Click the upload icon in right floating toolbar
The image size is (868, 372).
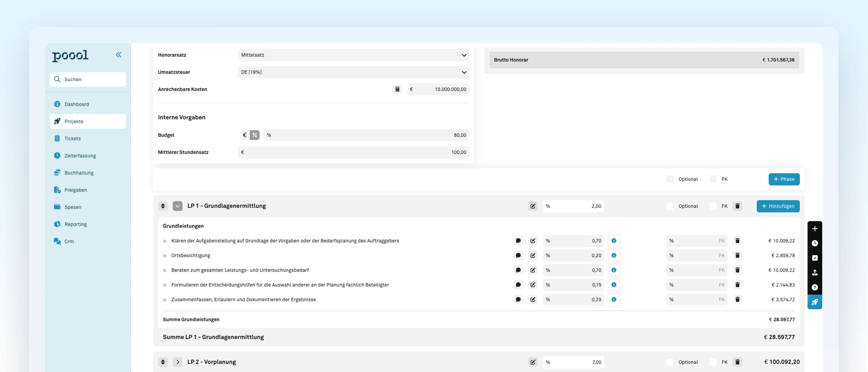[x=815, y=272]
